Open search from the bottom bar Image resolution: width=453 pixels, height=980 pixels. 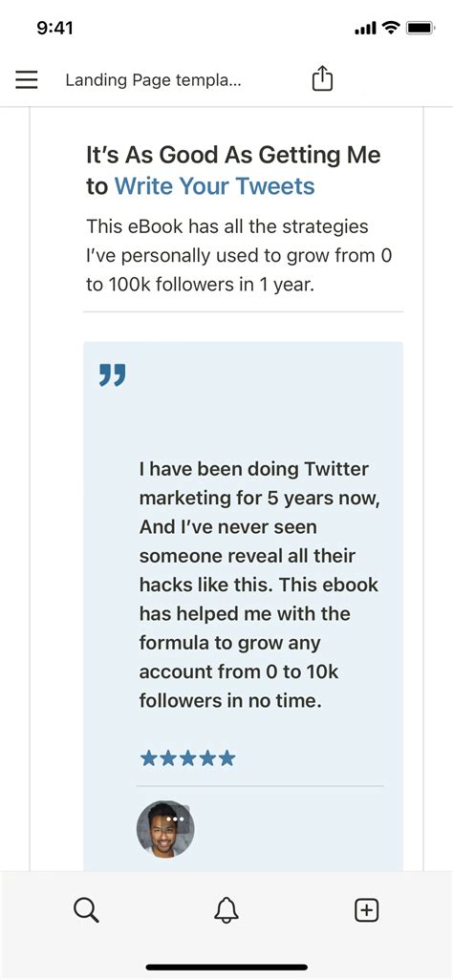pos(86,910)
